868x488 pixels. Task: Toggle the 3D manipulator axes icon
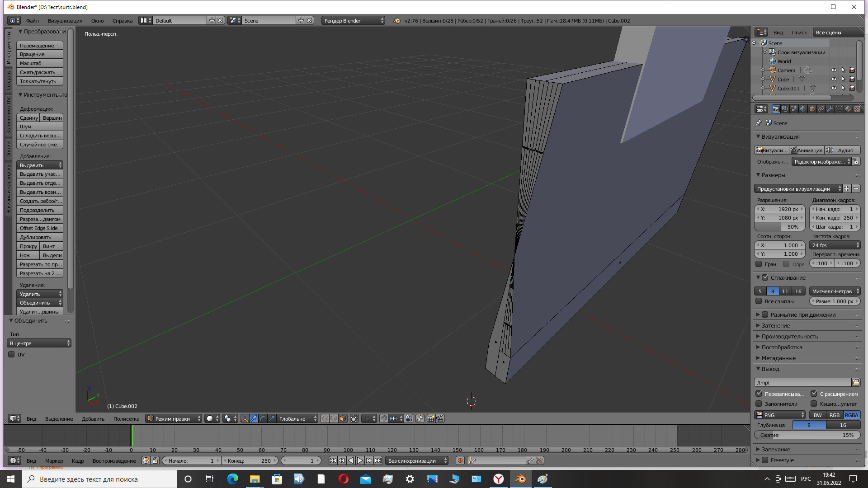coord(245,418)
